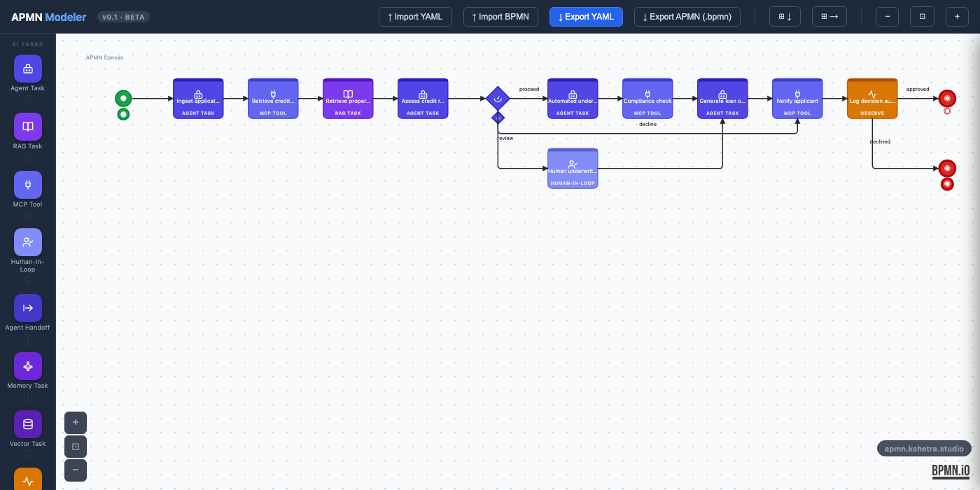Apply vertical auto-layout (grid down arrow)
Image resolution: width=980 pixels, height=490 pixels.
[x=785, y=17]
